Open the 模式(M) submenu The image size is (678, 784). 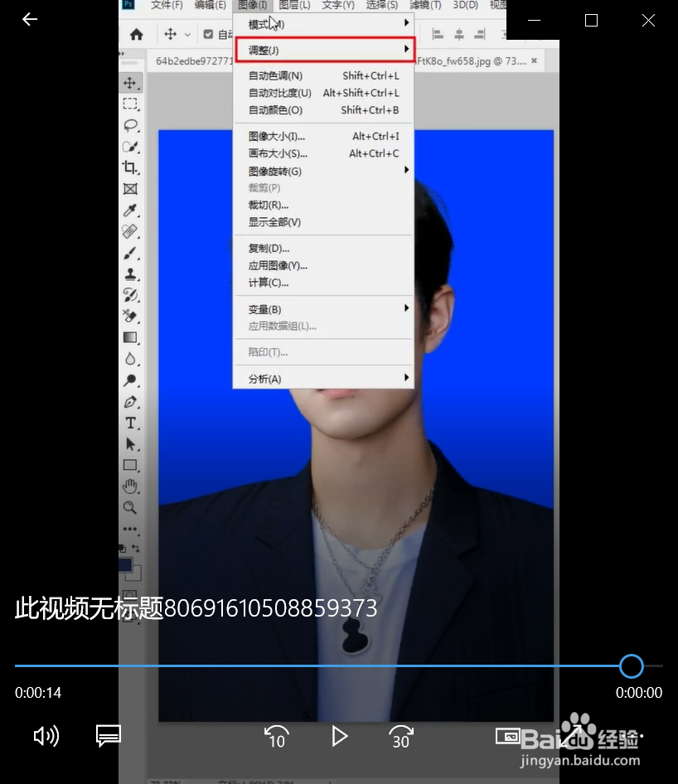tap(274, 26)
